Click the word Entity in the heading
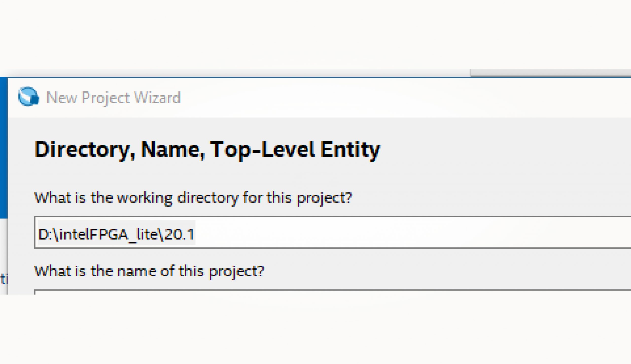This screenshot has width=631, height=364. tap(350, 150)
